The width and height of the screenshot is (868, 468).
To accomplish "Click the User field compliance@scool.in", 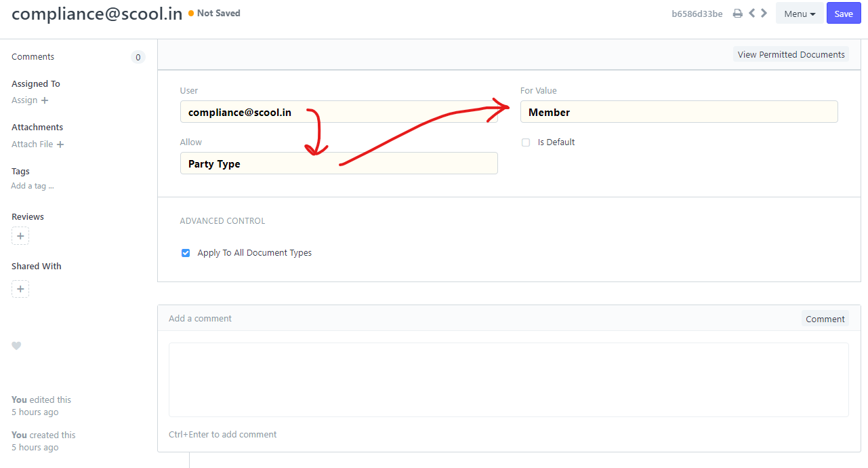I will coord(339,112).
